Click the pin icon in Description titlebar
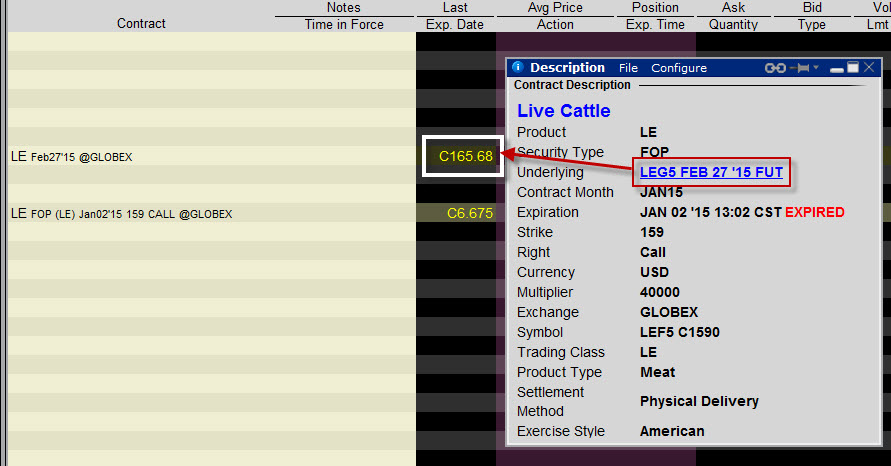 [x=801, y=68]
